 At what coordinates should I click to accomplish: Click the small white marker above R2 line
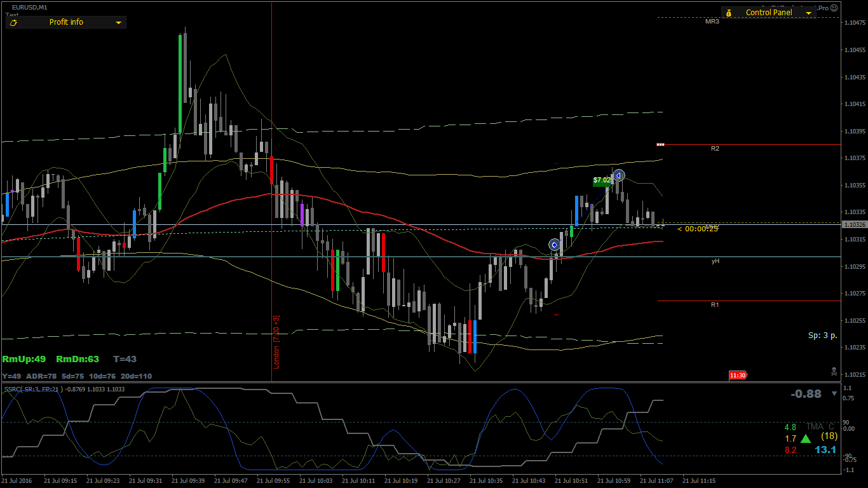point(660,144)
